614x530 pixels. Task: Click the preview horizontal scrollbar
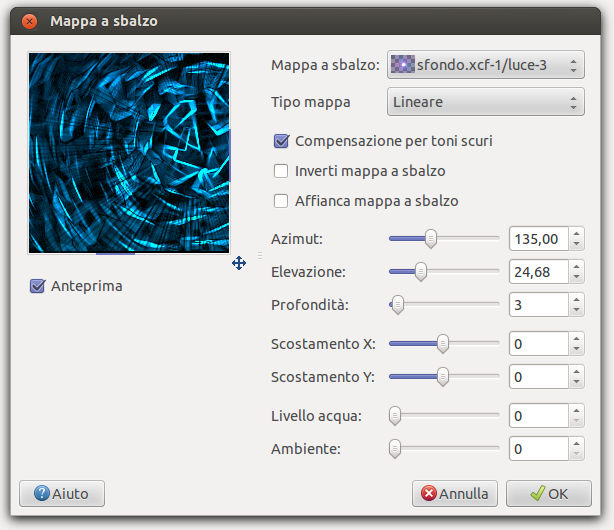pos(116,254)
